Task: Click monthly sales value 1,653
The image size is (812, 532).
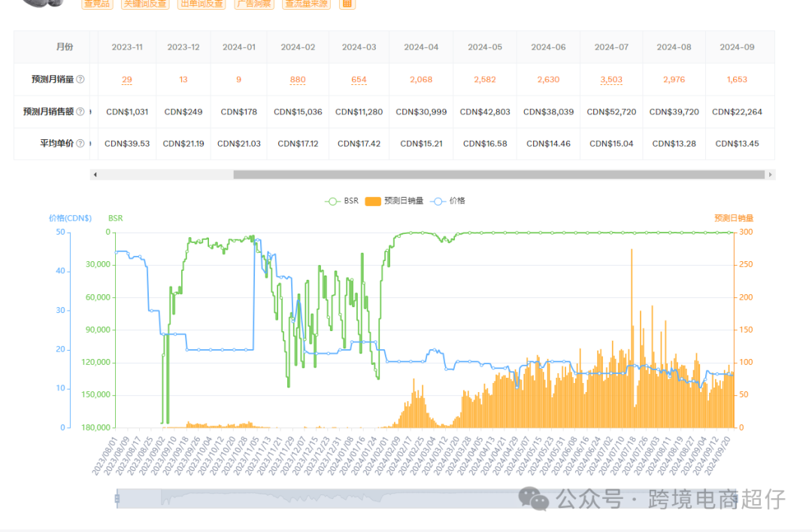Action: (737, 79)
